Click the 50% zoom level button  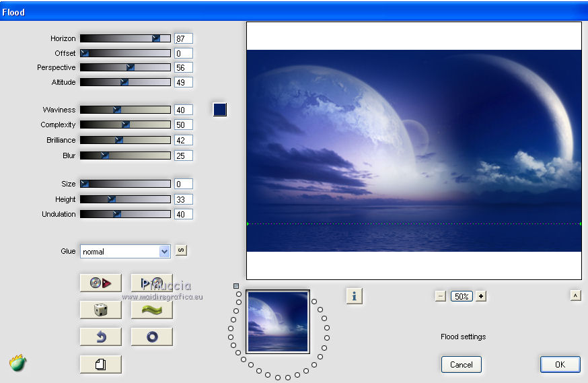pyautogui.click(x=462, y=296)
